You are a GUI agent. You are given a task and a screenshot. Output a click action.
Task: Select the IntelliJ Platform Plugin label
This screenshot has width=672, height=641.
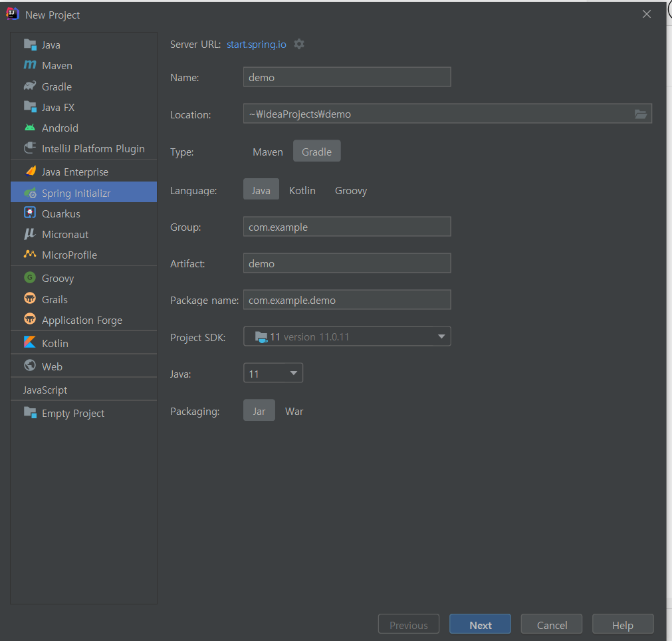coord(94,149)
